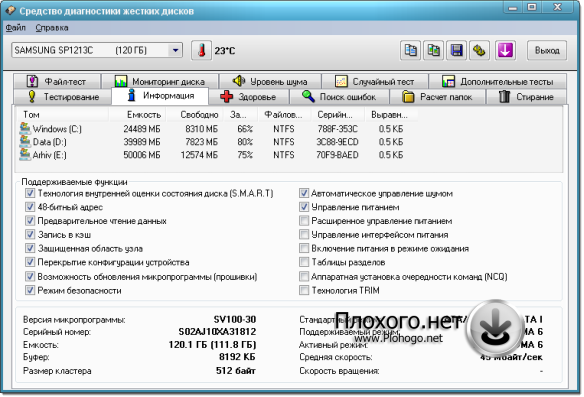The height and width of the screenshot is (397, 584).
Task: Click firmware version SV100-30 value
Action: pyautogui.click(x=235, y=320)
